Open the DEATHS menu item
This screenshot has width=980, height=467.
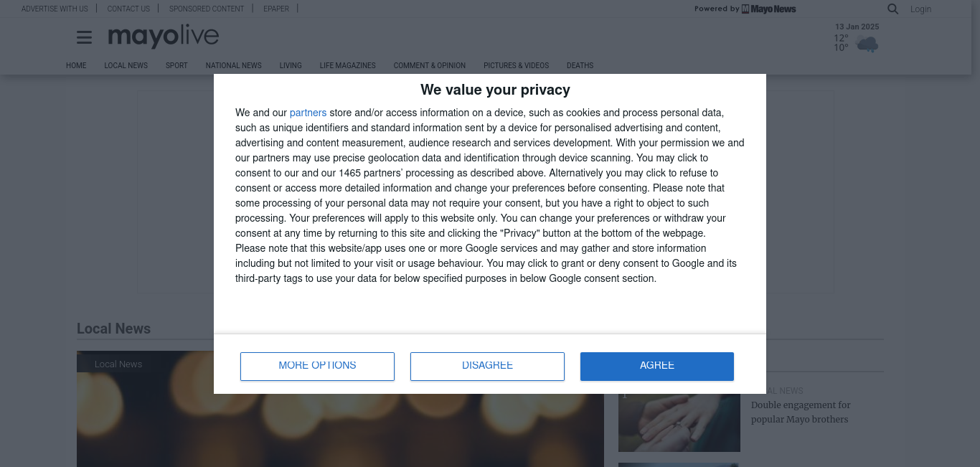[x=580, y=65]
